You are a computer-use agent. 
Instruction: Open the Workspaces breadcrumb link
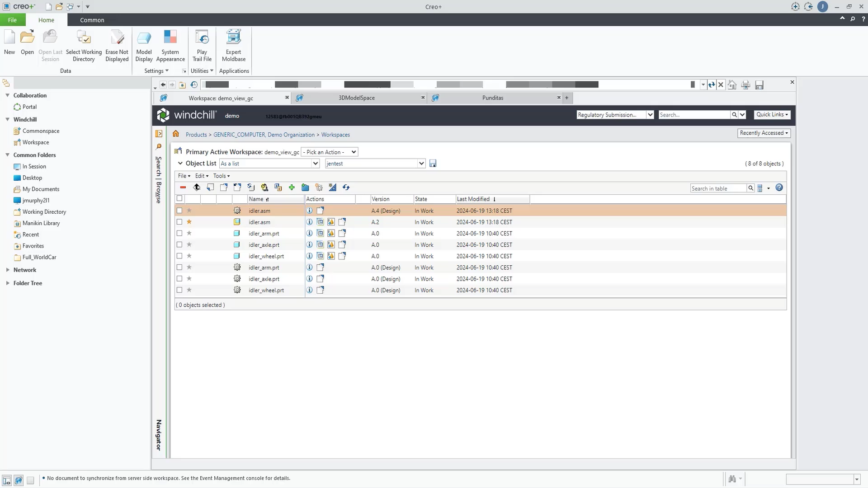tap(335, 135)
